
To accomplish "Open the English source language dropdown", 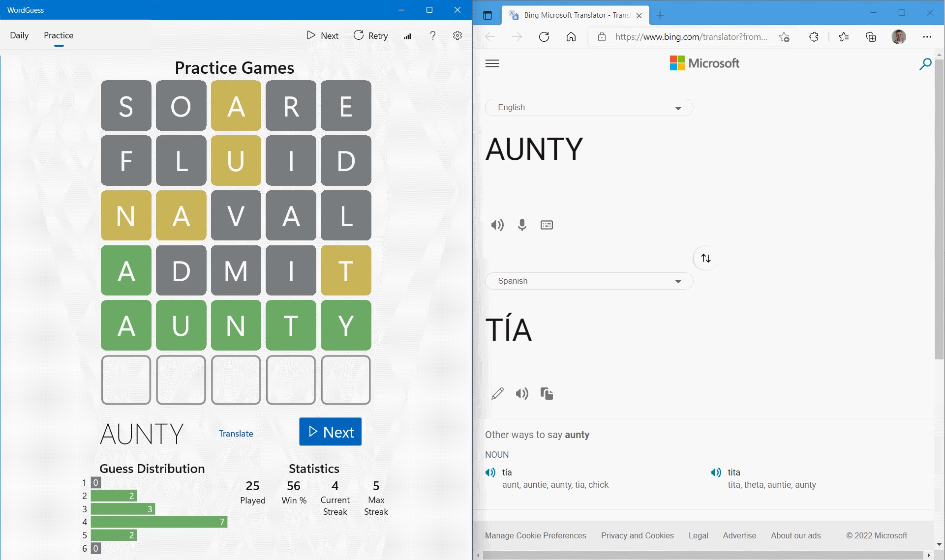I will point(588,107).
